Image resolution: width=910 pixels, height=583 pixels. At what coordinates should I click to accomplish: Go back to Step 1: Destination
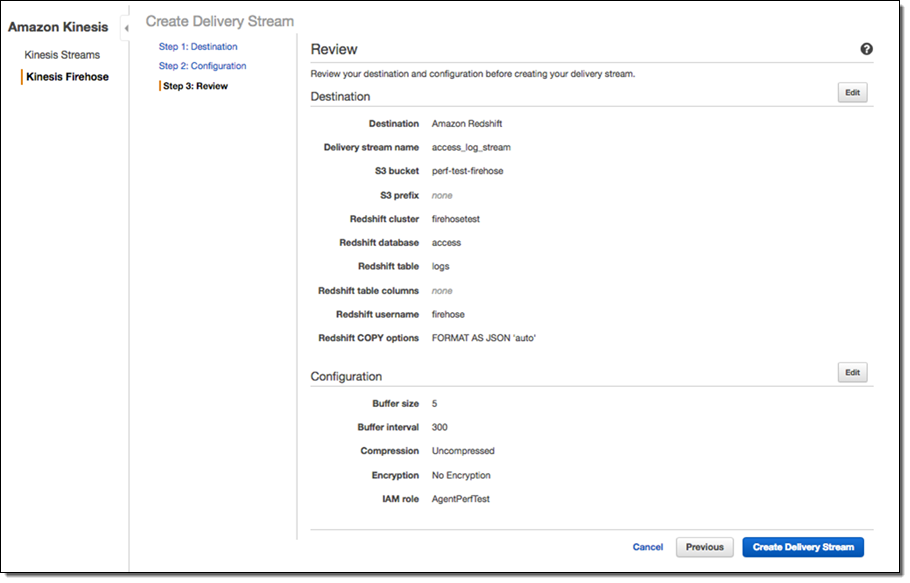(x=198, y=47)
